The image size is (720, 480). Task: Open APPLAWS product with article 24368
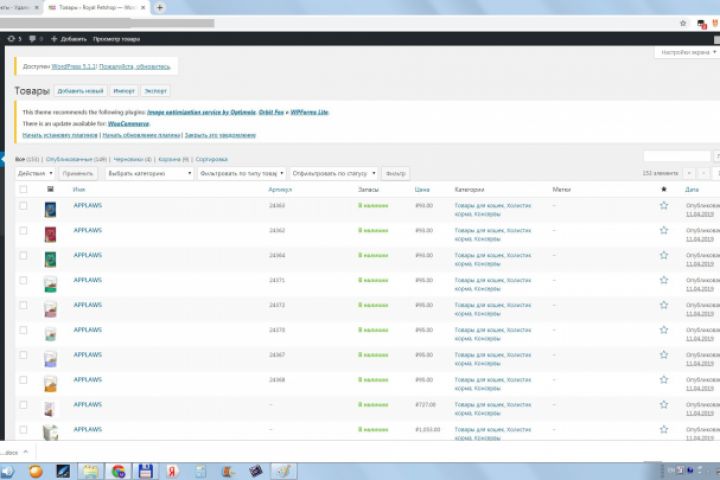pos(87,379)
